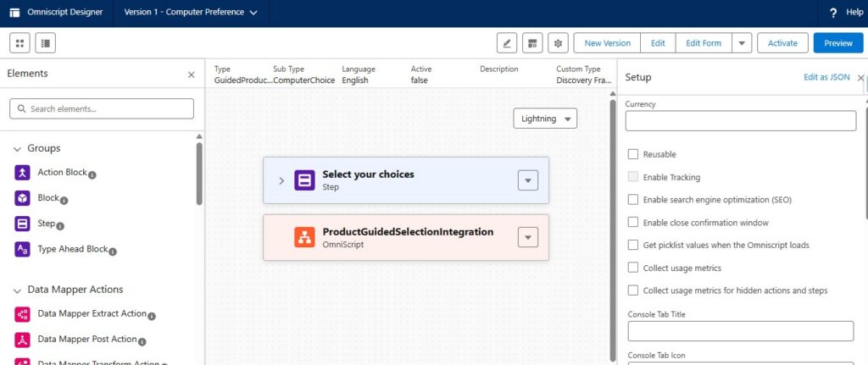Click the pencil edit icon button
868x365 pixels.
[507, 43]
